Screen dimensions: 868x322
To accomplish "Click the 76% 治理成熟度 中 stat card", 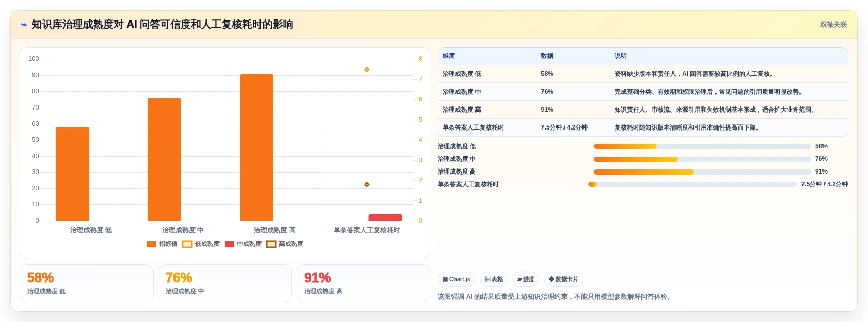I will pos(225,283).
